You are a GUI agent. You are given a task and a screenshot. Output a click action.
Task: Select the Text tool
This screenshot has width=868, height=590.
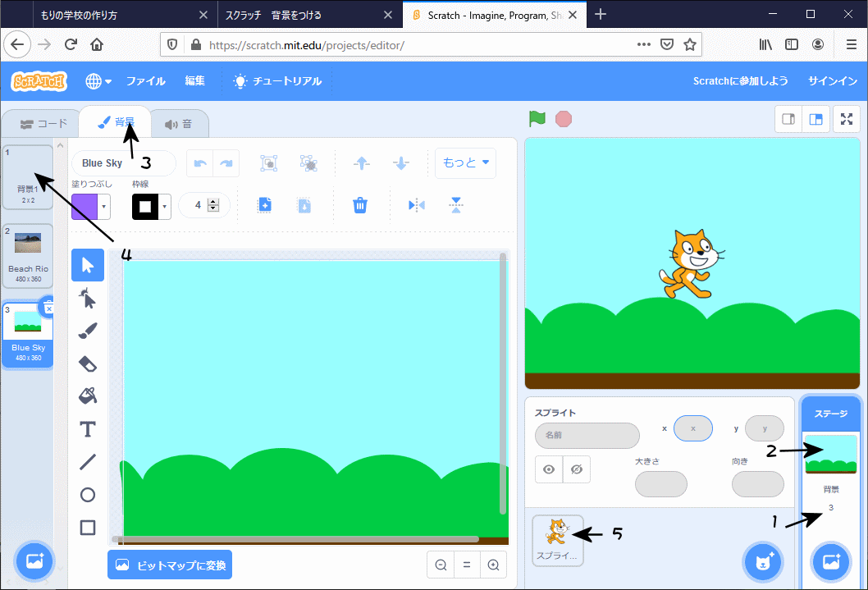pos(88,429)
